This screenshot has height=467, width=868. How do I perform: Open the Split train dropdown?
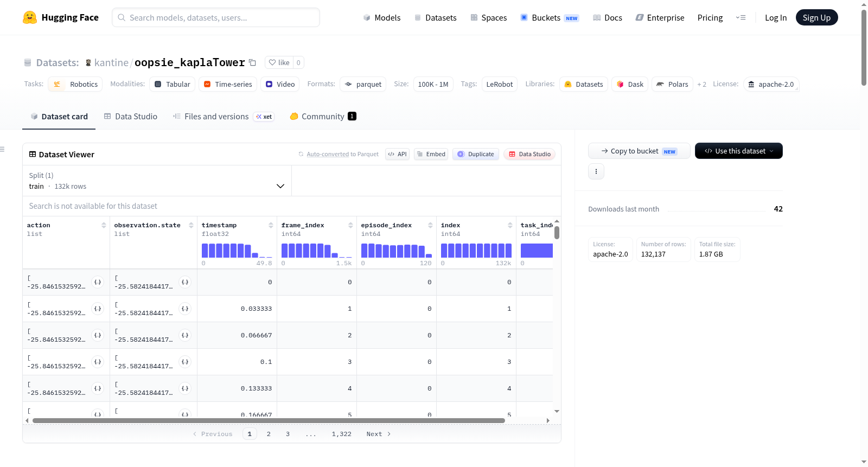click(157, 181)
